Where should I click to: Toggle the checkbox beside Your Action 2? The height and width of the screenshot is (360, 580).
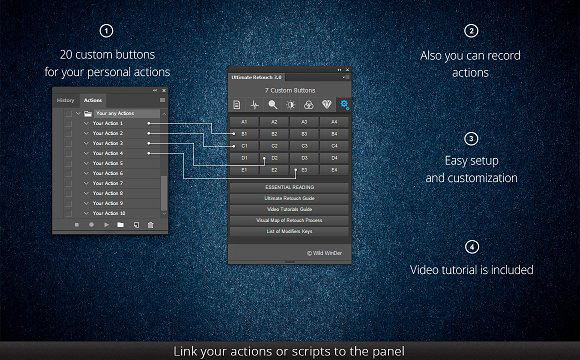(x=68, y=133)
